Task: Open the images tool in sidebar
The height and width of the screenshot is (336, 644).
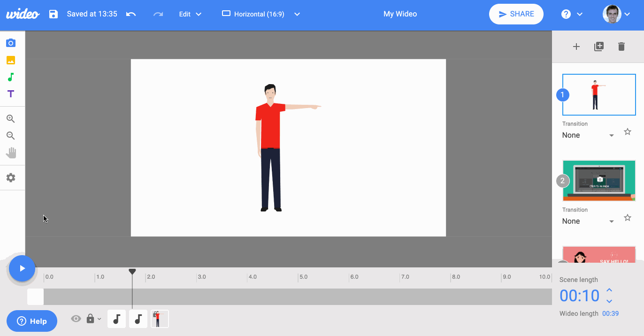Action: [11, 60]
